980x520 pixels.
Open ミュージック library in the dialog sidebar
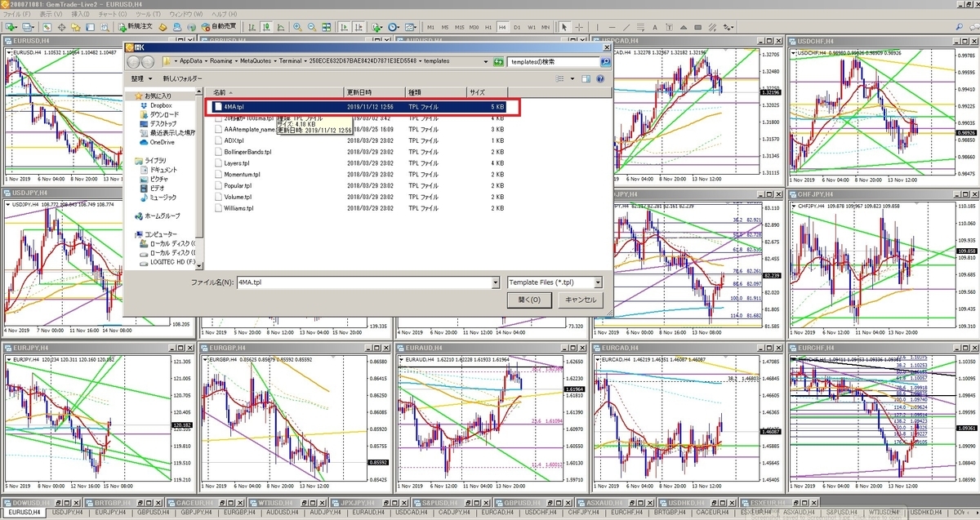tap(157, 197)
